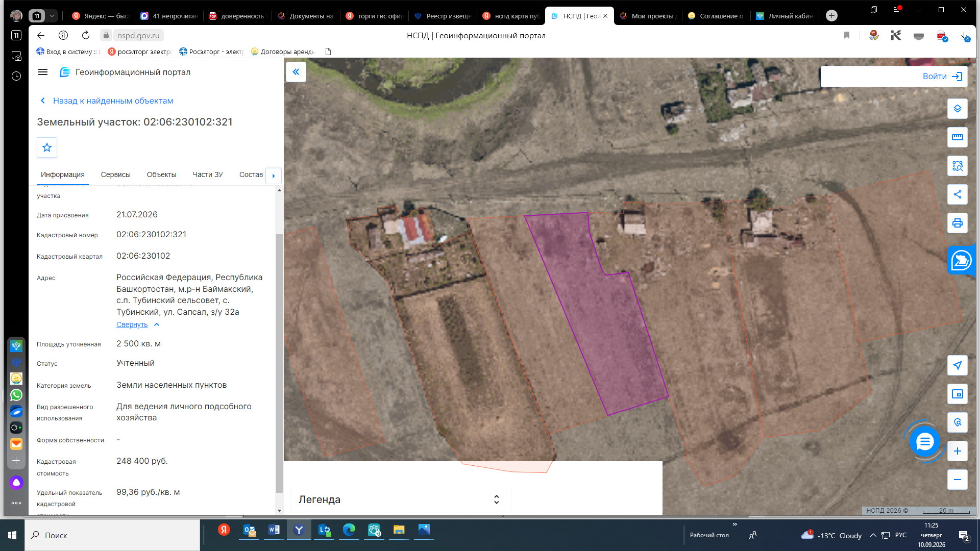Collapse the address with Свернуть
This screenshot has height=551, width=980.
point(138,324)
